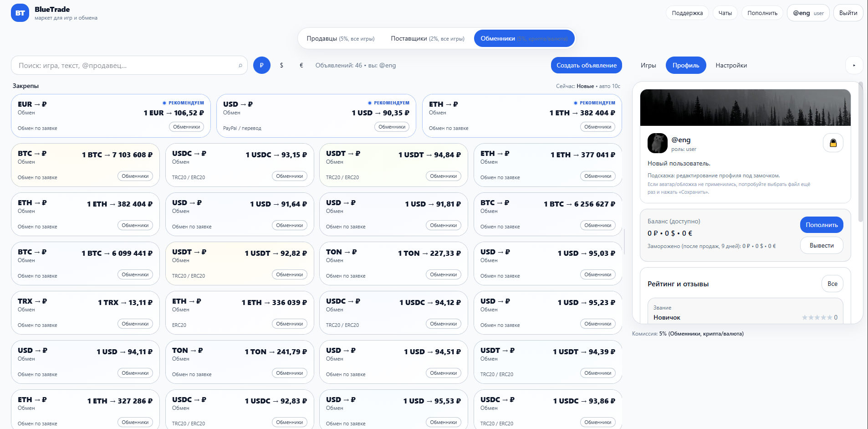The height and width of the screenshot is (429, 868).
Task: Click the forest profile cover image
Action: pos(745,108)
